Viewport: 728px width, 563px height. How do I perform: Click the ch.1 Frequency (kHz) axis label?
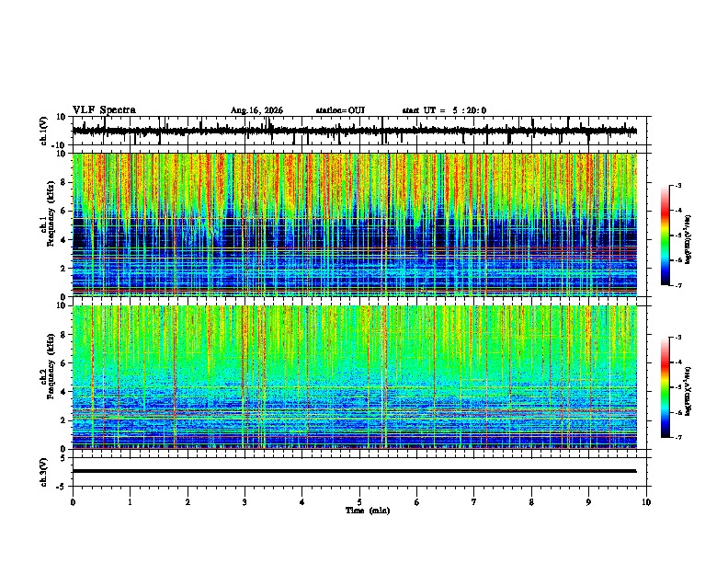pyautogui.click(x=49, y=224)
